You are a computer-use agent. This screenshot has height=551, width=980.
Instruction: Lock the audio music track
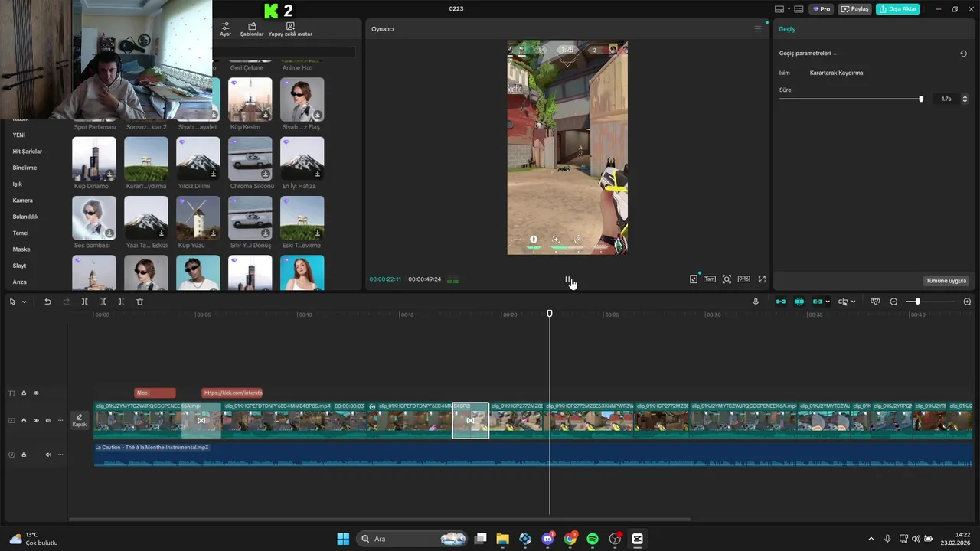point(24,455)
